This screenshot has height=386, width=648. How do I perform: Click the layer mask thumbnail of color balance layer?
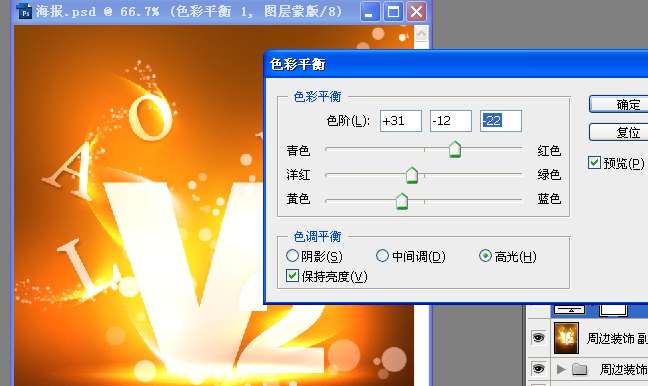click(x=613, y=310)
